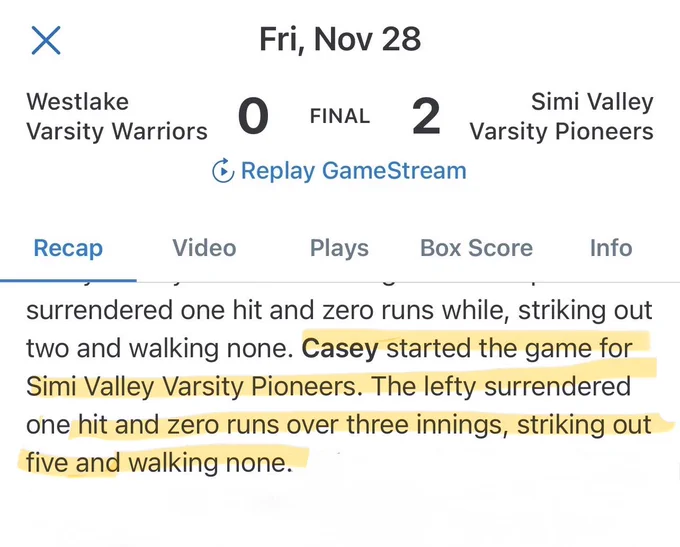Click the blue underline indicator below Recap

coord(68,281)
